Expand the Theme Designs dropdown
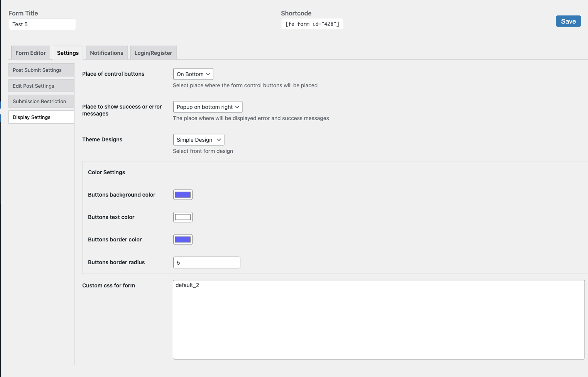 199,140
